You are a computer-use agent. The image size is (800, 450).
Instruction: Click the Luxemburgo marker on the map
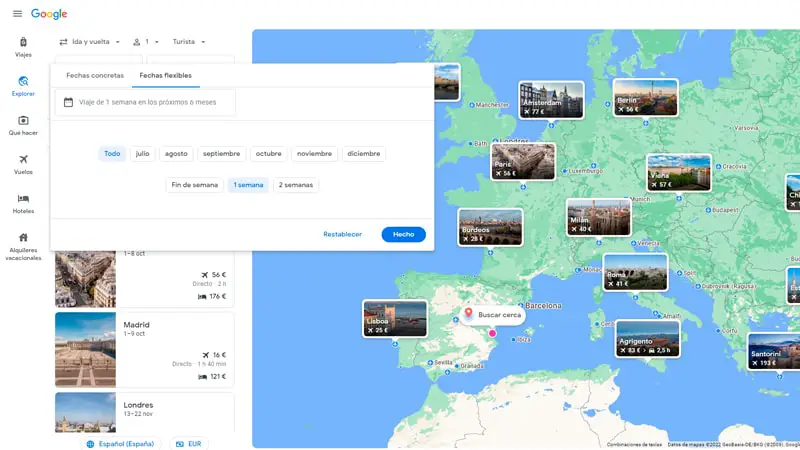pyautogui.click(x=564, y=171)
